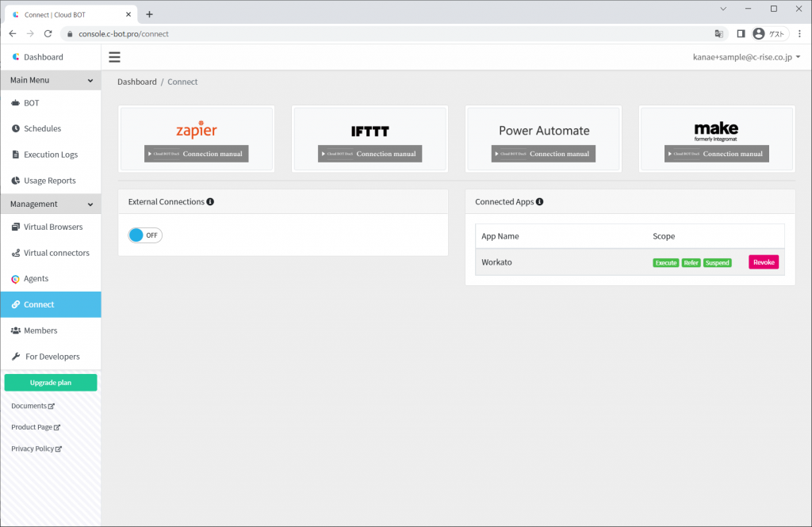Click the For Developers wrench icon
Screen dimensions: 812x527
[x=16, y=357]
